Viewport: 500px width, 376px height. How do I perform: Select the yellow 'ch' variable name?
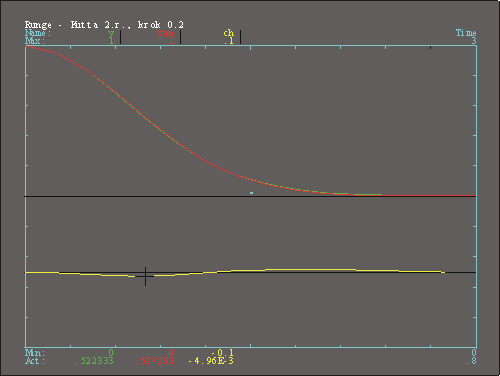[229, 33]
